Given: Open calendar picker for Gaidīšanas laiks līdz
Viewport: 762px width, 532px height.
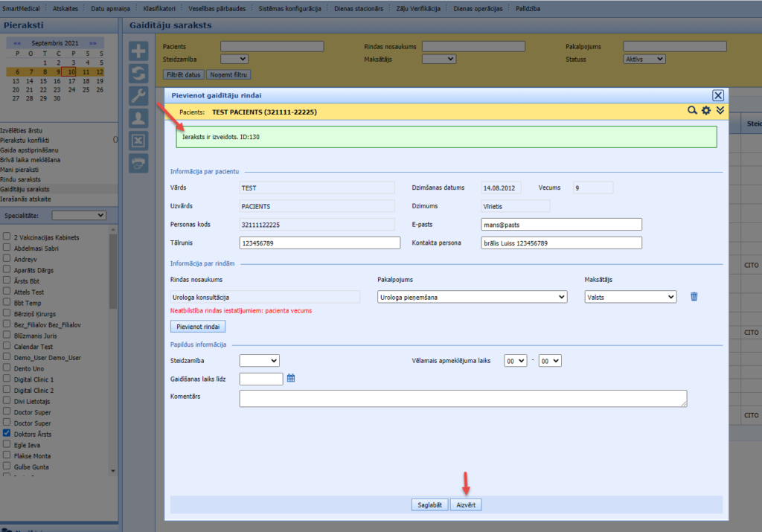Looking at the screenshot, I should [291, 378].
